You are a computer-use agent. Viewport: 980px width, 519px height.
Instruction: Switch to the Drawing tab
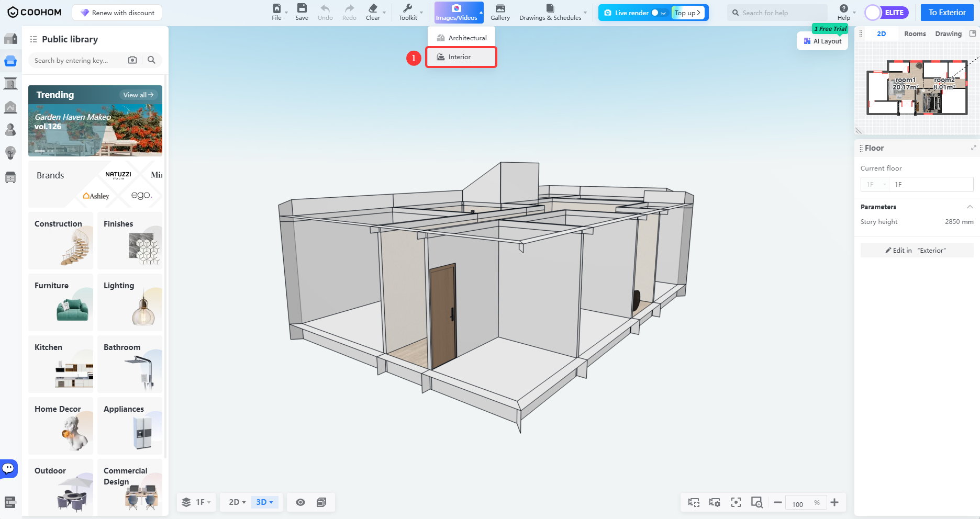click(x=949, y=34)
